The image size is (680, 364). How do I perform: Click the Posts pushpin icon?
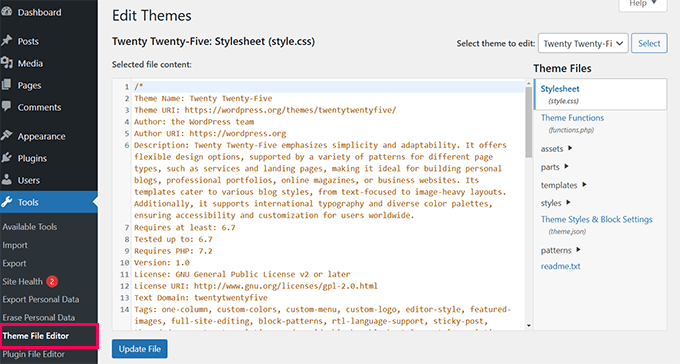(7, 41)
